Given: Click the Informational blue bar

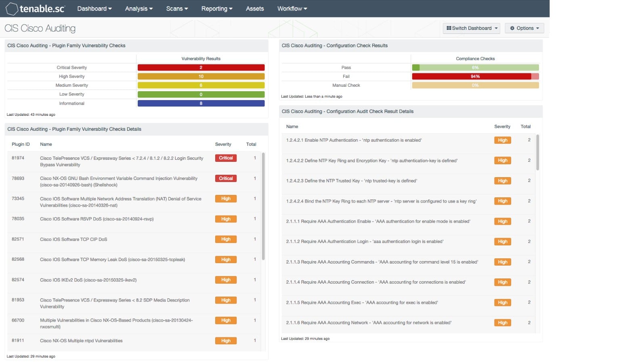Looking at the screenshot, I should pyautogui.click(x=201, y=103).
